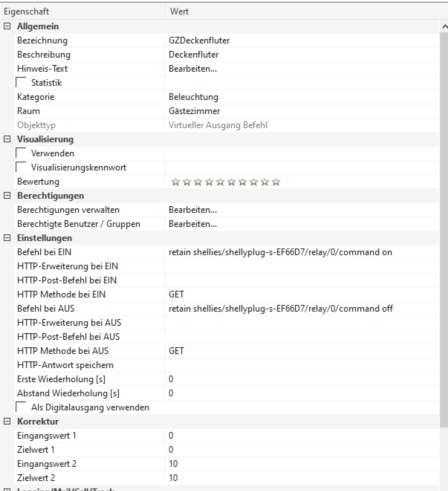Tick the Visualisierungskennwort checkbox
This screenshot has width=448, height=491.
tap(21, 167)
